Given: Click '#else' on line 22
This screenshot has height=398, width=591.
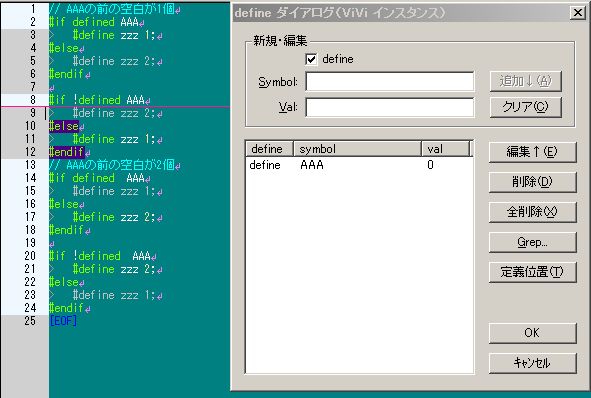Looking at the screenshot, I should click(64, 282).
